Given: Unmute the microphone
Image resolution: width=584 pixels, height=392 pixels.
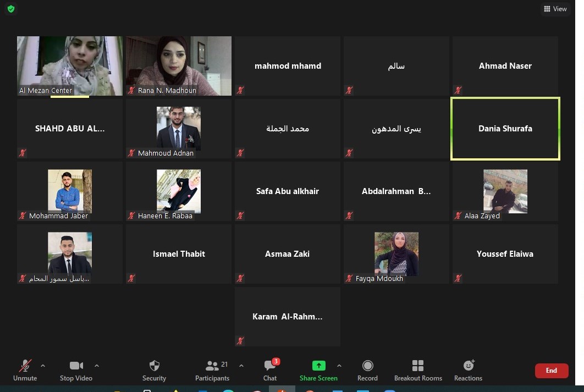Looking at the screenshot, I should pyautogui.click(x=25, y=369).
